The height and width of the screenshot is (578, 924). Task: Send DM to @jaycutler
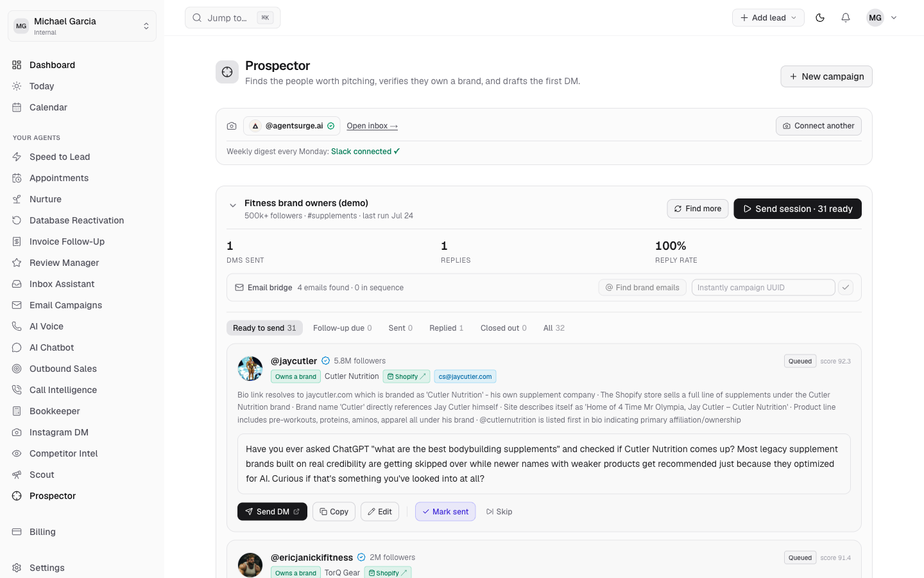coord(272,512)
